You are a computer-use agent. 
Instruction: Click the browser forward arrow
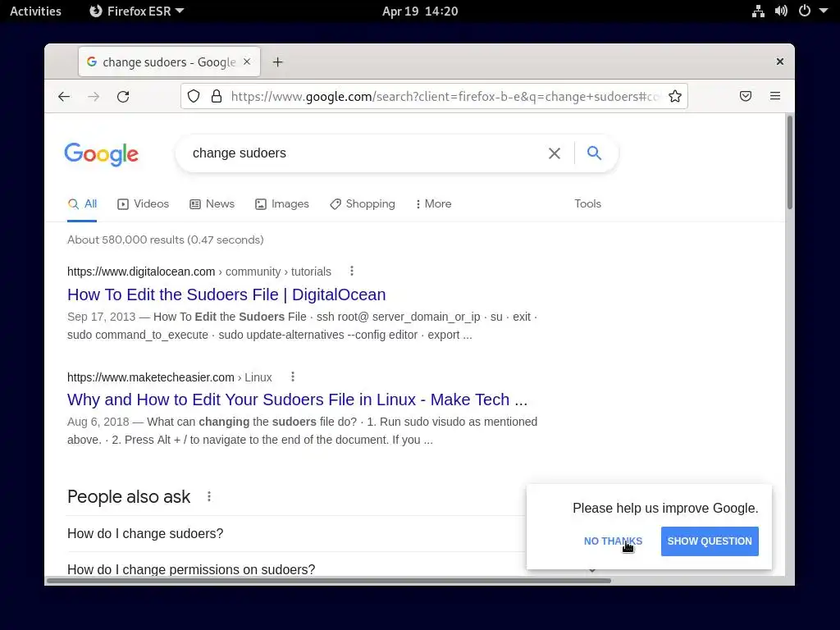point(94,97)
